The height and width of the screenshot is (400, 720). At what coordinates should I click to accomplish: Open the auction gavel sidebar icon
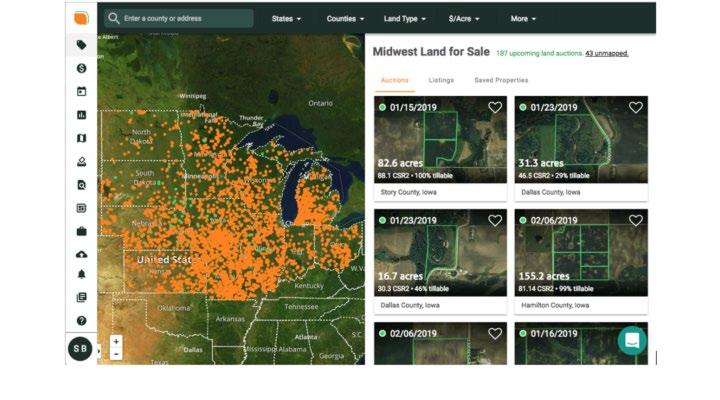[x=81, y=162]
